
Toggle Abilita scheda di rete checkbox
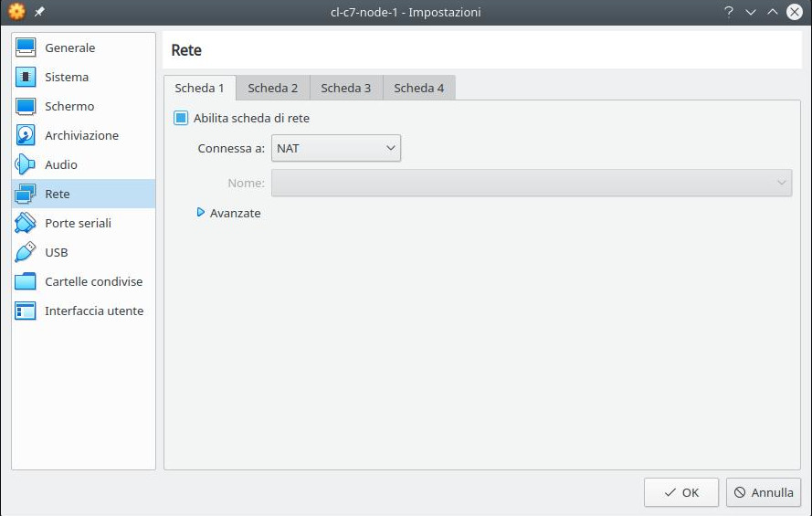click(x=181, y=118)
